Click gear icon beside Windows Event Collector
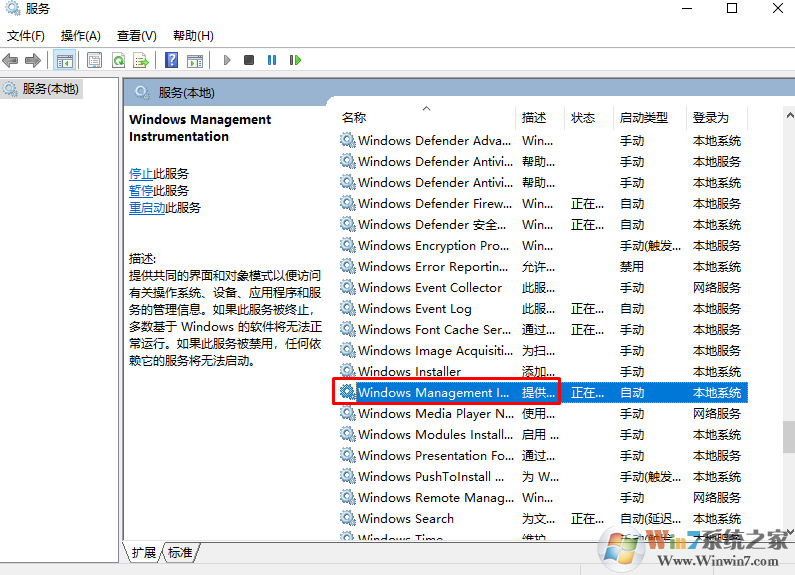Image resolution: width=795 pixels, height=575 pixels. [x=347, y=287]
